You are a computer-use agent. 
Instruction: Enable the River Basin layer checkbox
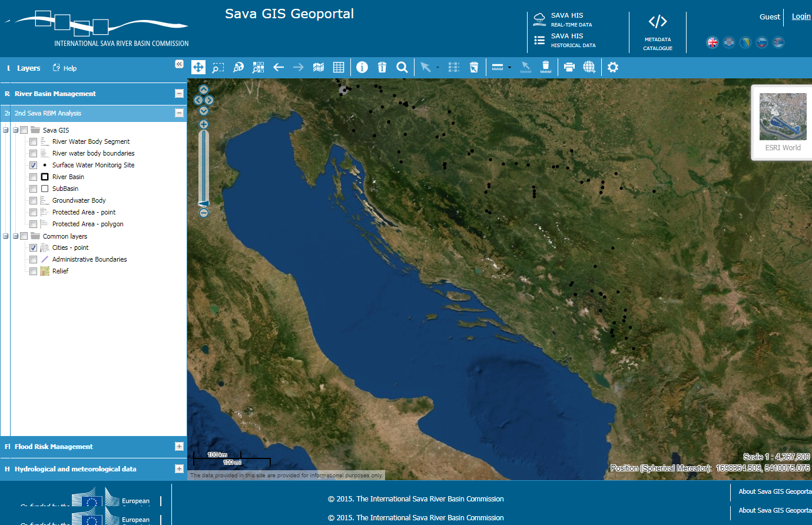(x=34, y=177)
